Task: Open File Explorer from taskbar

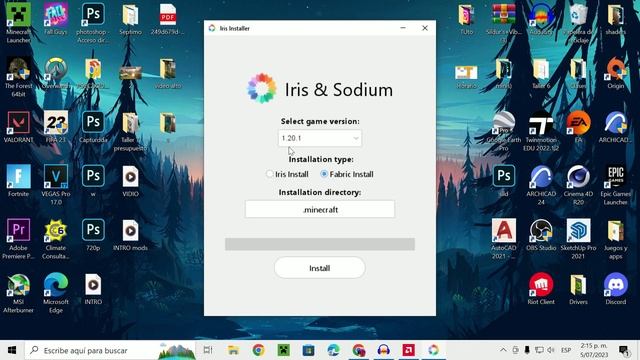Action: (233, 350)
